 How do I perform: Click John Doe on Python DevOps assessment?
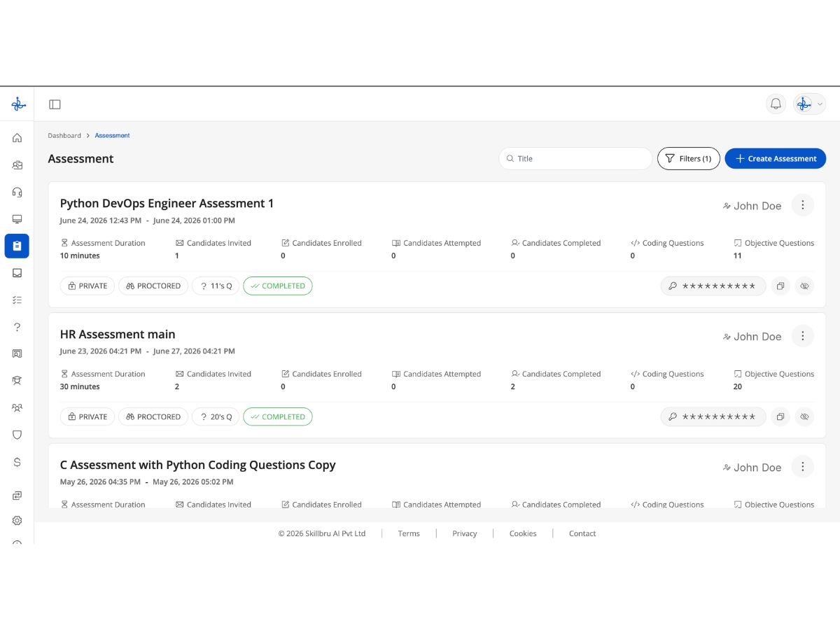[757, 206]
